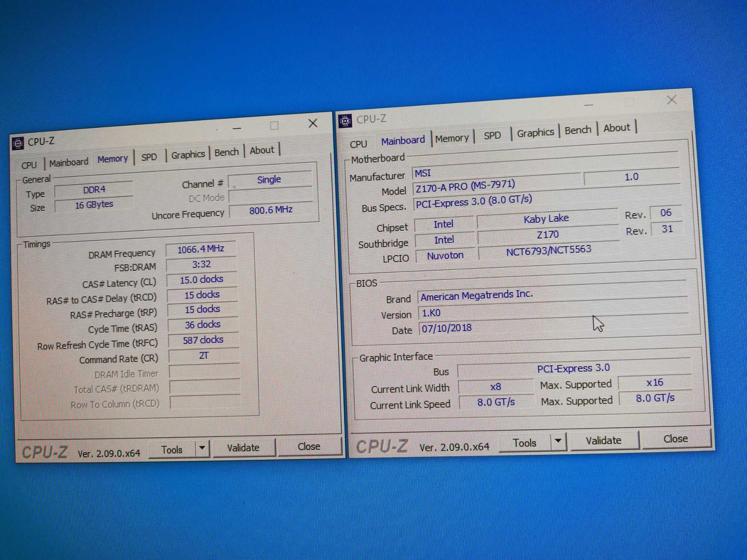The width and height of the screenshot is (747, 560).
Task: Switch to the Mainboard tab in the left CPU-Z window
Action: click(x=69, y=162)
